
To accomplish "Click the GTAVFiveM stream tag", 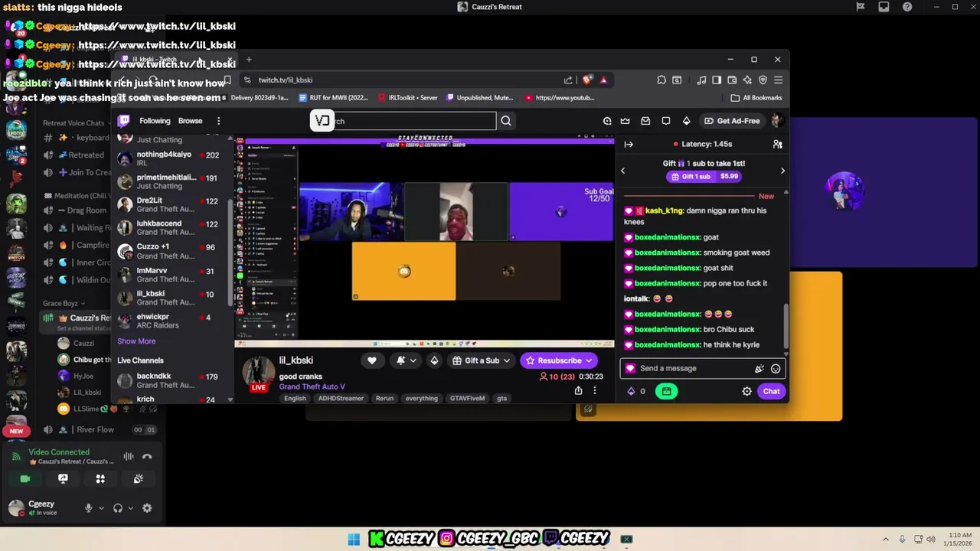I will [x=467, y=398].
